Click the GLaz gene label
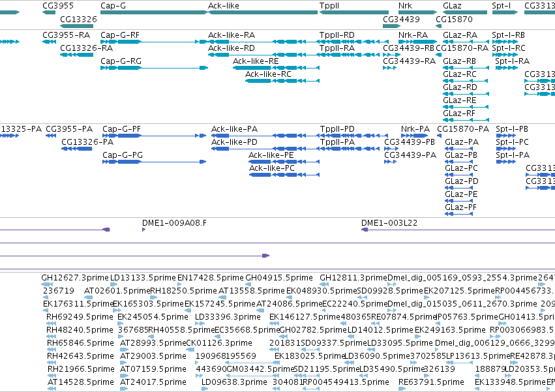Image resolution: width=555 pixels, height=392 pixels. tap(452, 6)
